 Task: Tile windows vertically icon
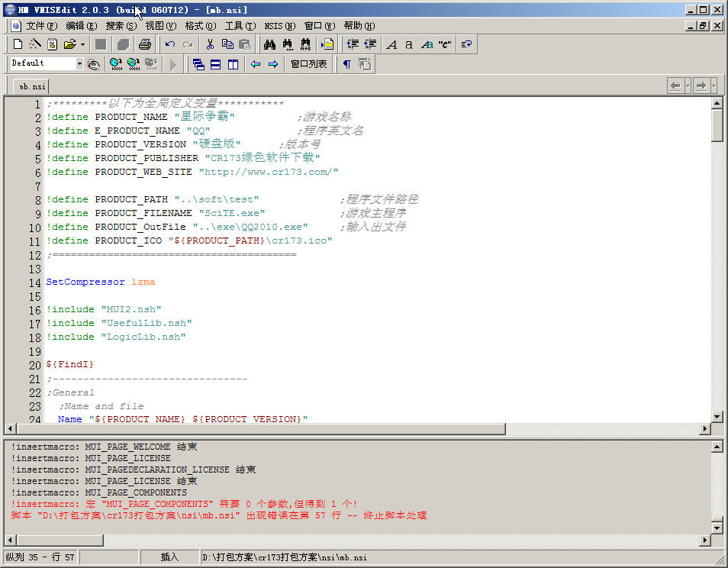click(234, 64)
